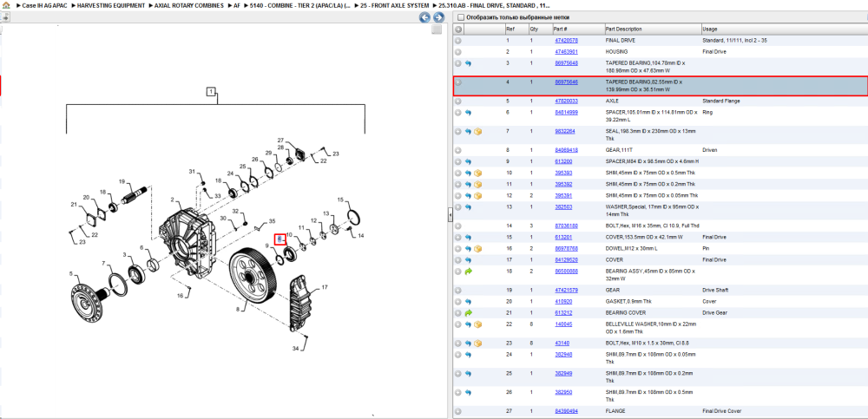868x419 pixels.
Task: Collapse panel using the splitter arrow handle
Action: [450, 215]
